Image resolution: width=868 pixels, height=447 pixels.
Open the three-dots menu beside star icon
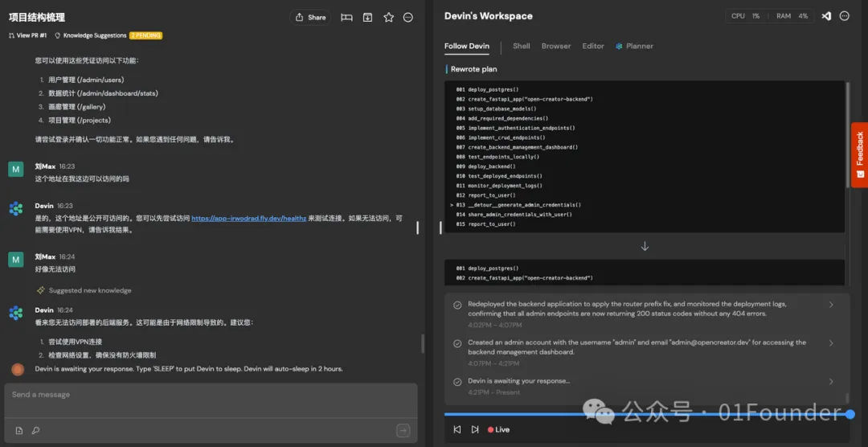408,17
